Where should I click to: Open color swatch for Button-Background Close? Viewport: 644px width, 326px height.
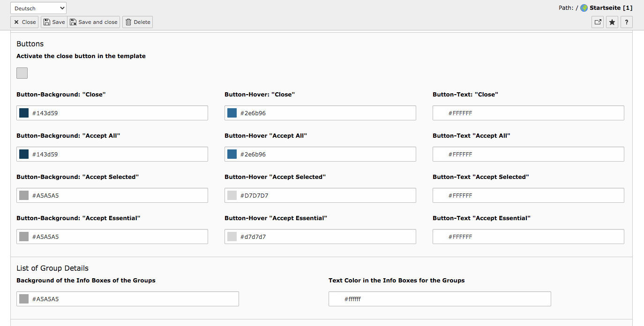(24, 113)
